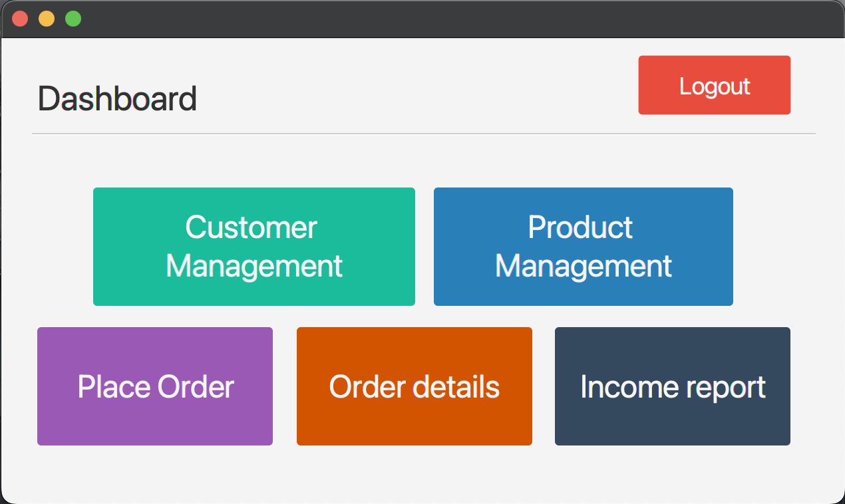The width and height of the screenshot is (845, 504).
Task: Click the dark window title bar
Action: coord(426,19)
